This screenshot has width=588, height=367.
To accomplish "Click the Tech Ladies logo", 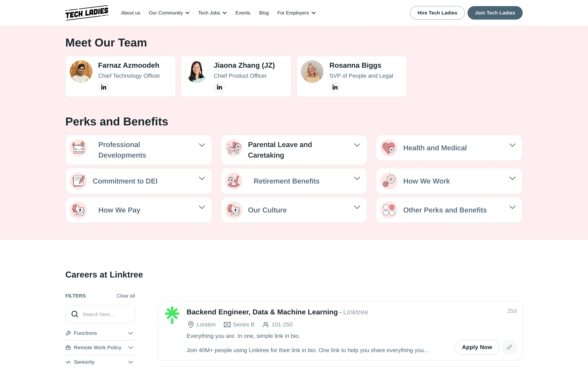I will point(87,13).
